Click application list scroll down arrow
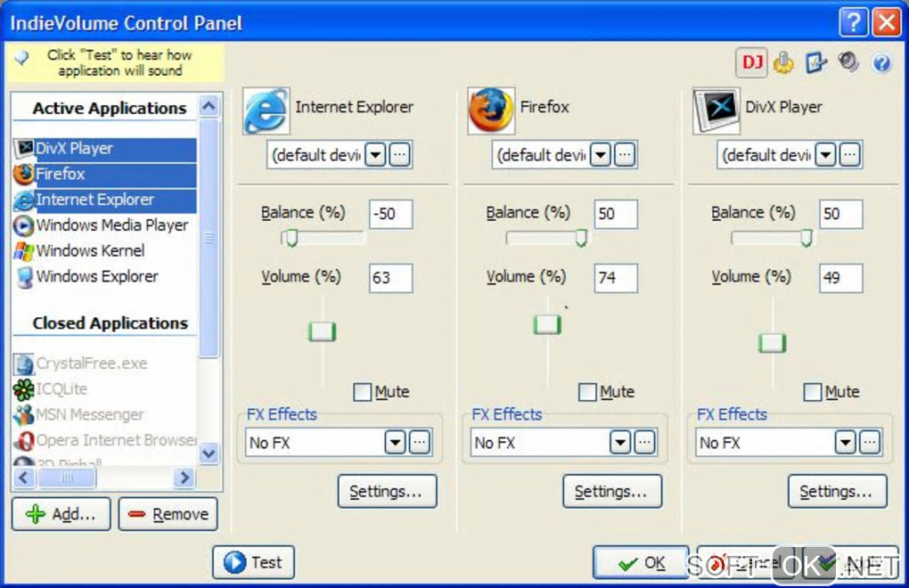Viewport: 909px width, 588px height. click(x=209, y=453)
